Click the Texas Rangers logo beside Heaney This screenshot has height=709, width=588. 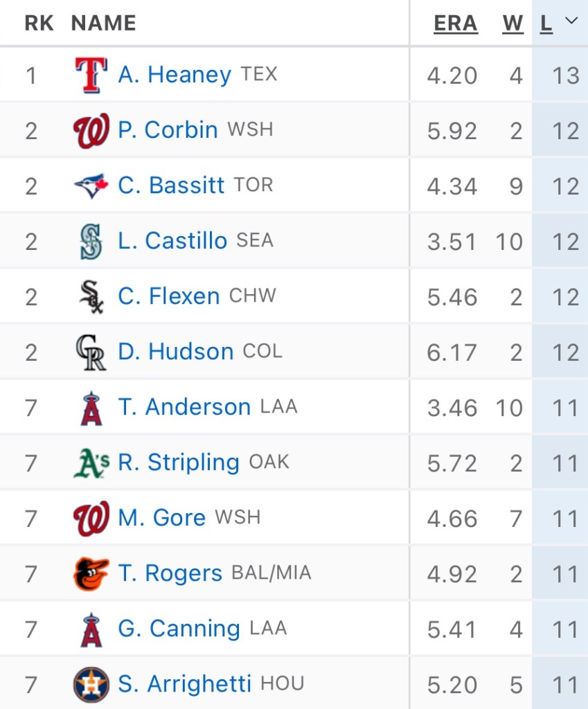point(91,75)
